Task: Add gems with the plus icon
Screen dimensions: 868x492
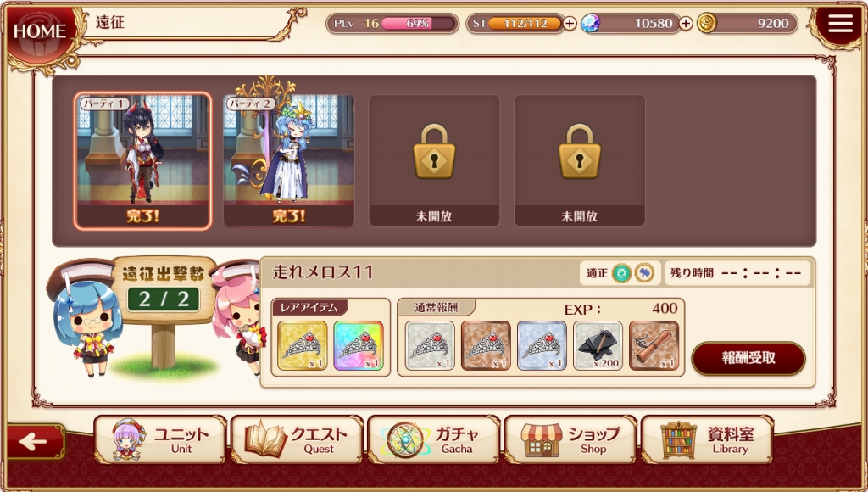Action: point(685,23)
